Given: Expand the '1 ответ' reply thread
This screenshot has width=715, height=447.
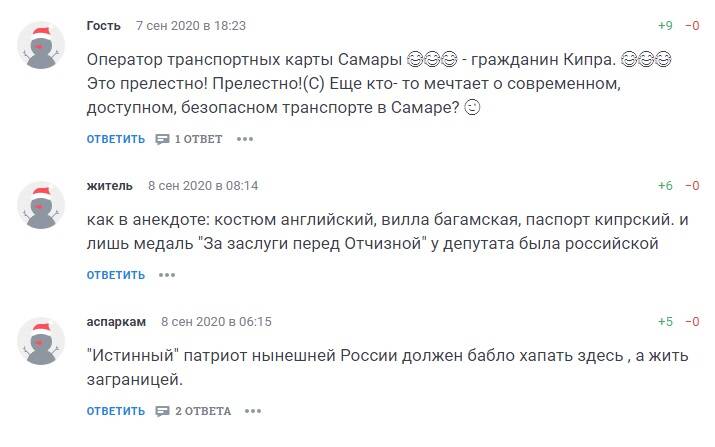Looking at the screenshot, I should pos(189,139).
